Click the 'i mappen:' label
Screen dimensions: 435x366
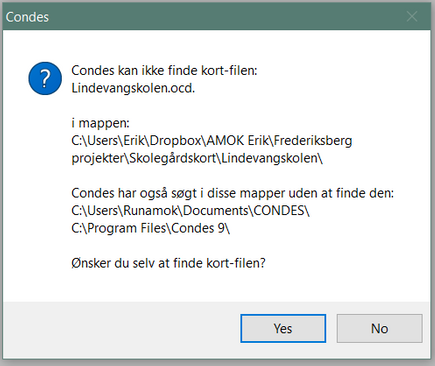click(100, 123)
